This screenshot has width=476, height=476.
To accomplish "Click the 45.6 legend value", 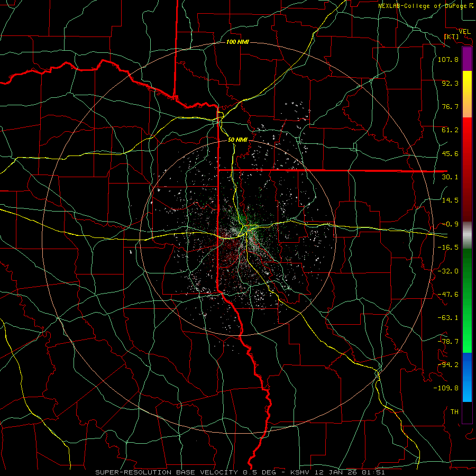I will (450, 153).
